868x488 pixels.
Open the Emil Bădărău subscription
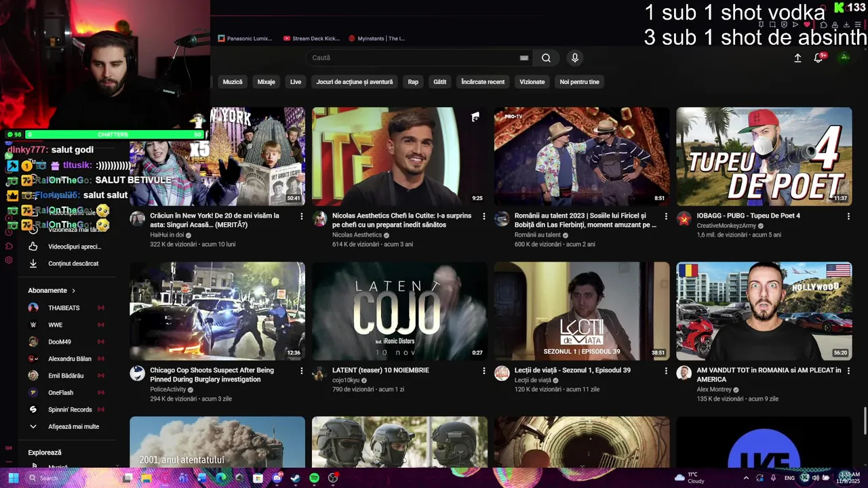point(66,375)
